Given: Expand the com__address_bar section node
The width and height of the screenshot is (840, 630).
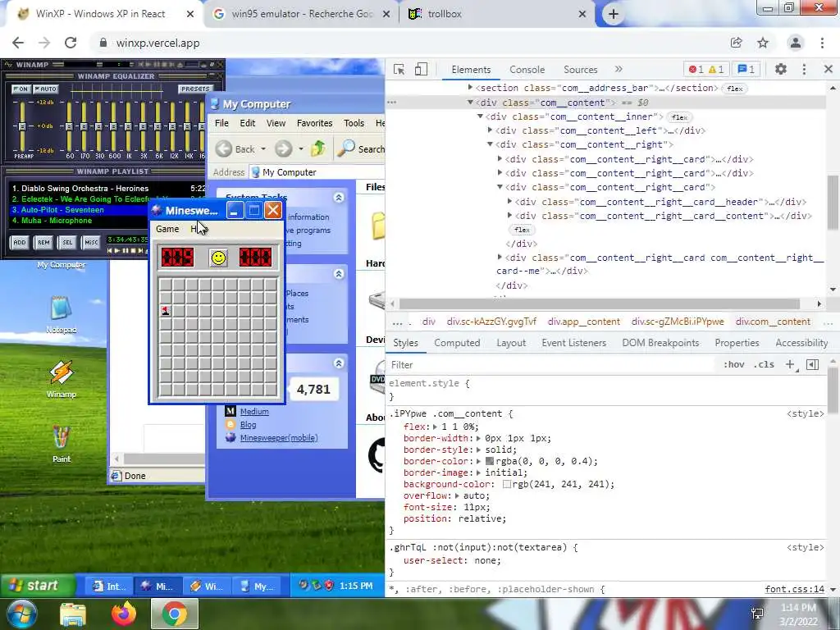Looking at the screenshot, I should [x=470, y=87].
